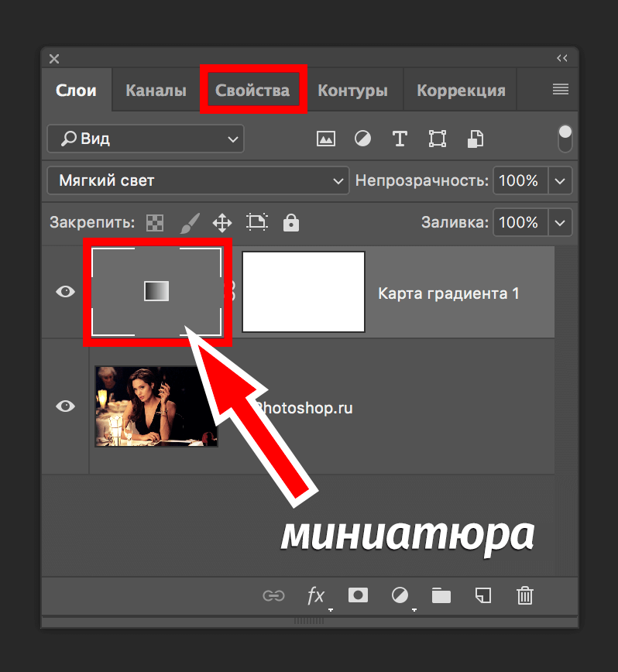Collapse panel with double chevron
618x672 pixels.
[x=562, y=58]
